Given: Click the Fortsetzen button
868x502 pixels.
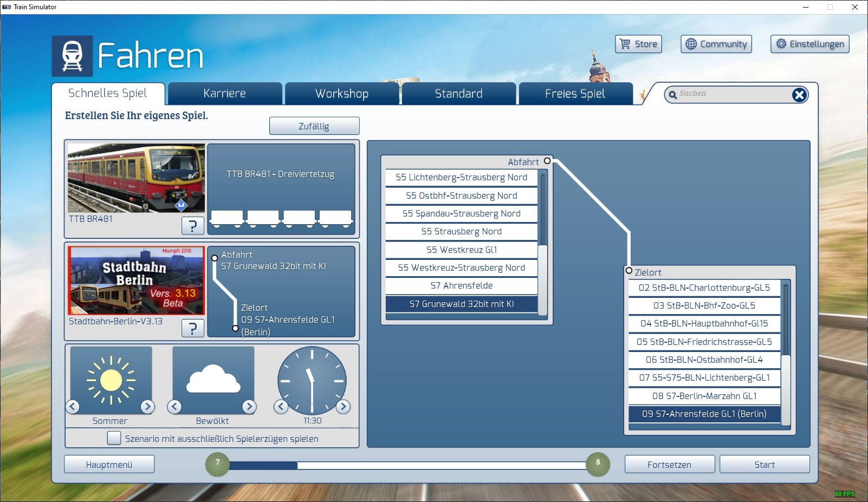Looking at the screenshot, I should pos(670,465).
